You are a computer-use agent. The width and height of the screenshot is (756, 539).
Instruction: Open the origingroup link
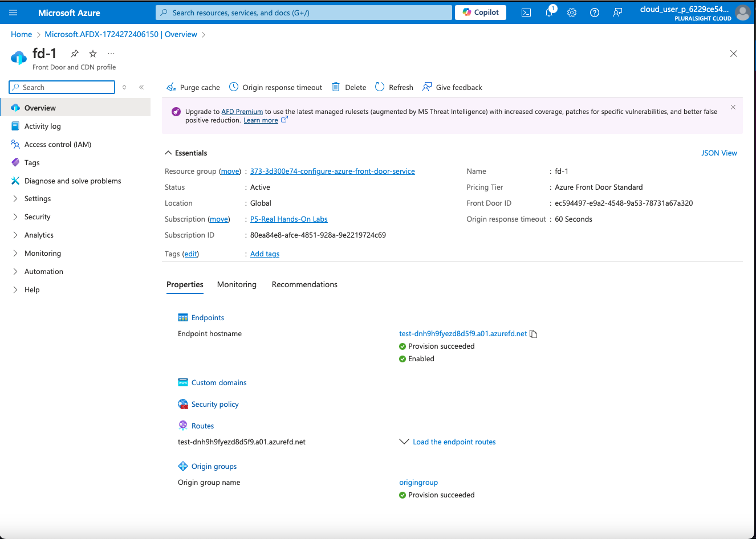pyautogui.click(x=418, y=482)
